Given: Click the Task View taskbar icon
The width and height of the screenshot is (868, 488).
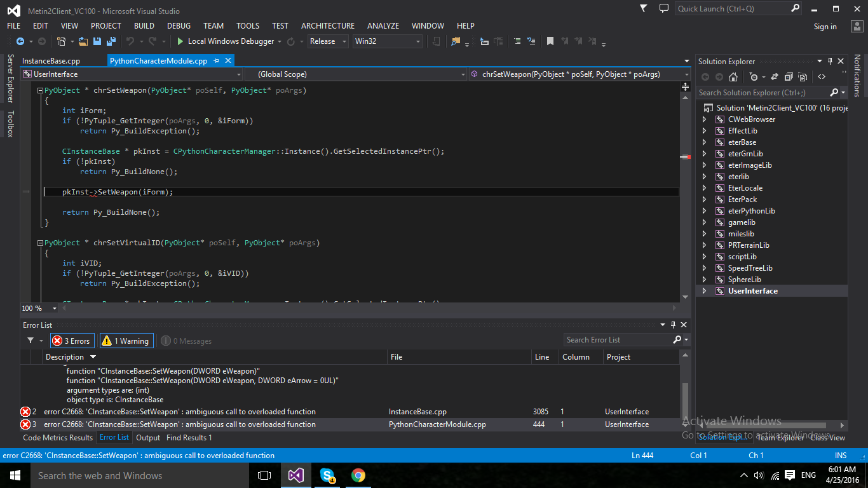Looking at the screenshot, I should point(264,475).
